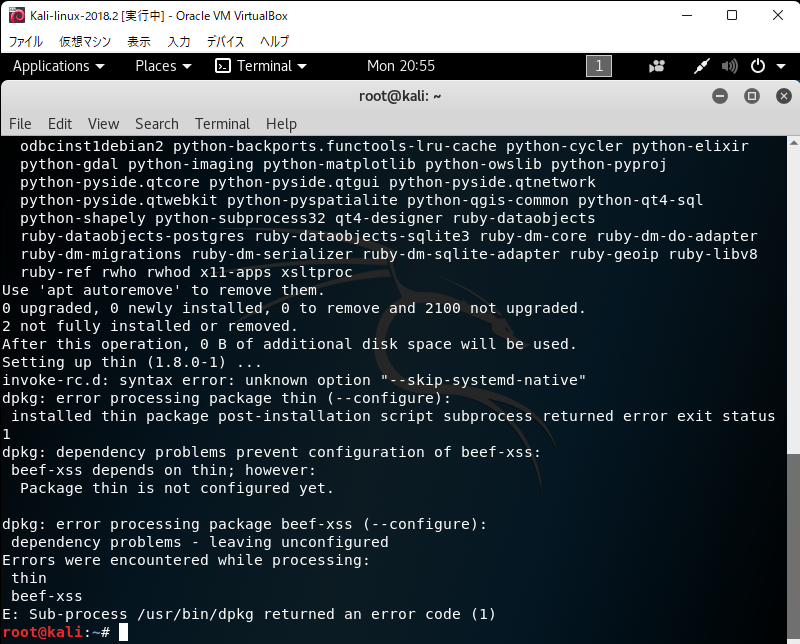The height and width of the screenshot is (644, 800).
Task: Click the network connection icon
Action: coord(702,66)
